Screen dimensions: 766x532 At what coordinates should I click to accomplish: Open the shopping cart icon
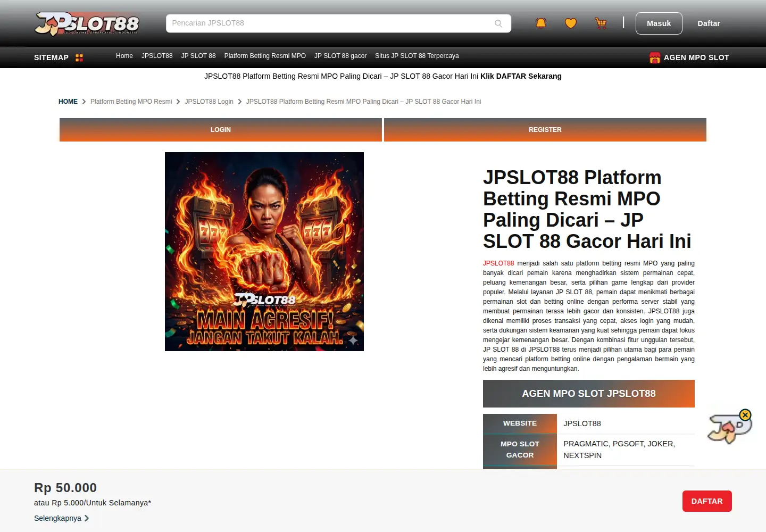pos(601,23)
